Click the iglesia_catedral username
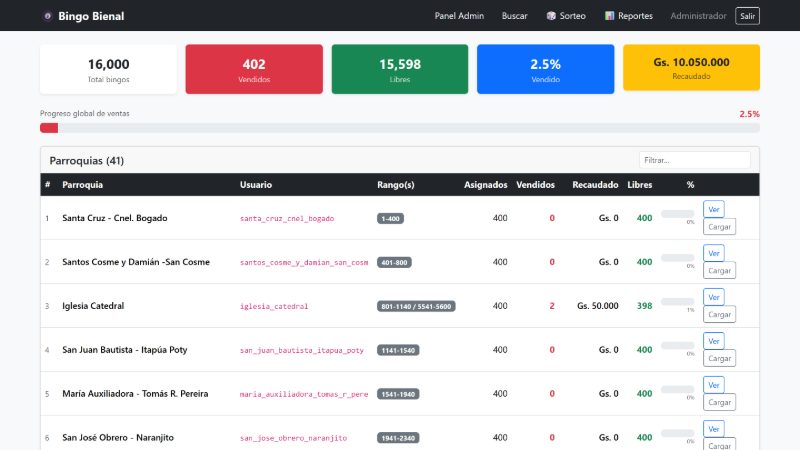Image resolution: width=800 pixels, height=450 pixels. tap(274, 306)
